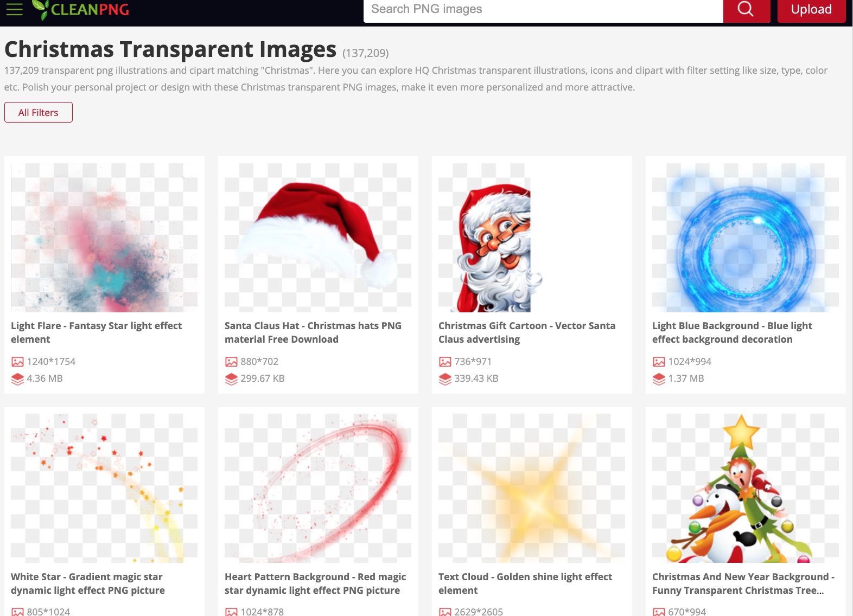
Task: Click image-size icon beside 880*702
Action: 231,362
